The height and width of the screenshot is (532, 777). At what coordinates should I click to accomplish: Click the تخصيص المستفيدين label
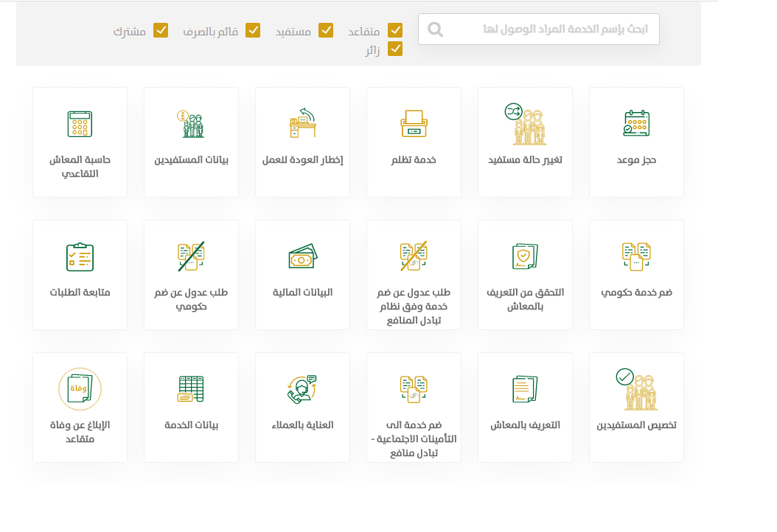(x=637, y=425)
